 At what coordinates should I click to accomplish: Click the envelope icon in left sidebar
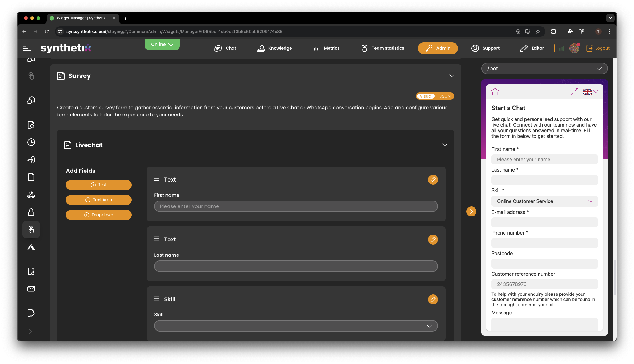(x=31, y=289)
